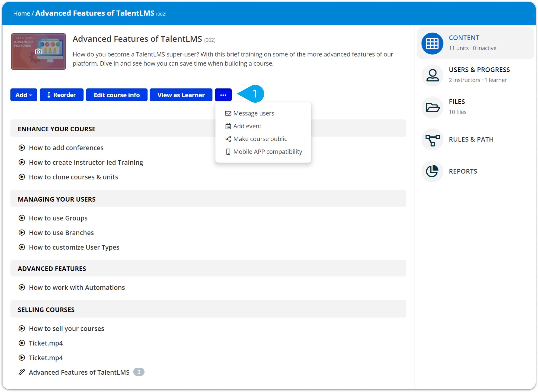
Task: Click play icon beside How to work with Automations
Action: point(22,288)
